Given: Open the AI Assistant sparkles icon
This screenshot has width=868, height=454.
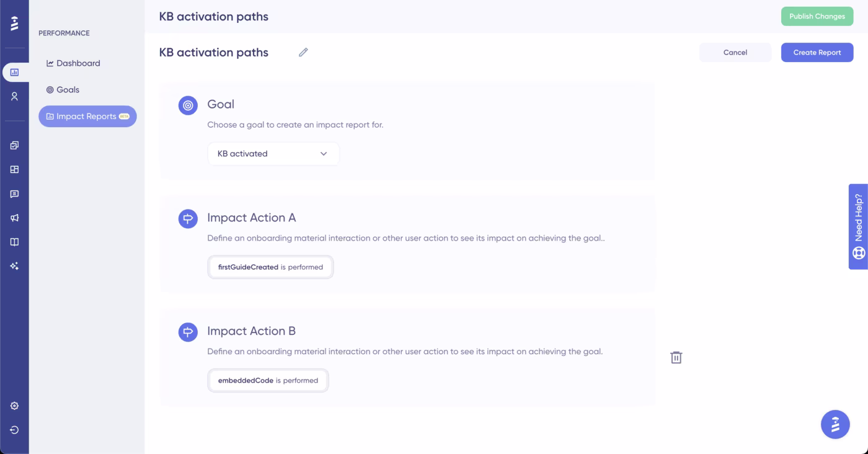Looking at the screenshot, I should point(15,266).
